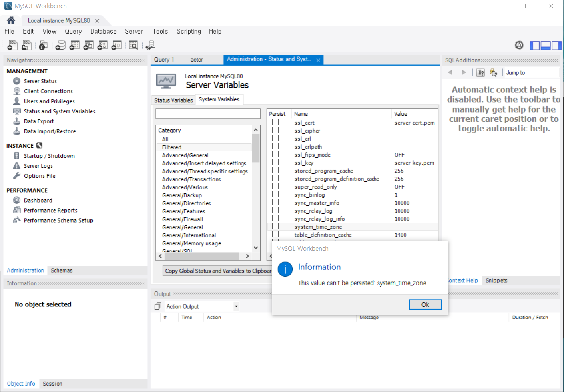The height and width of the screenshot is (392, 564).
Task: Tick Persist checkbox for sync_binlog
Action: click(275, 194)
